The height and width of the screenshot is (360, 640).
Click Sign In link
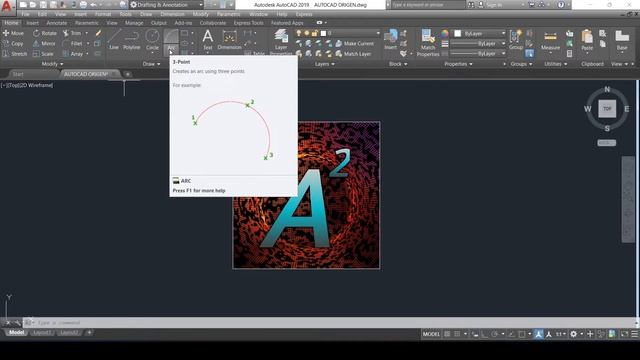click(494, 5)
